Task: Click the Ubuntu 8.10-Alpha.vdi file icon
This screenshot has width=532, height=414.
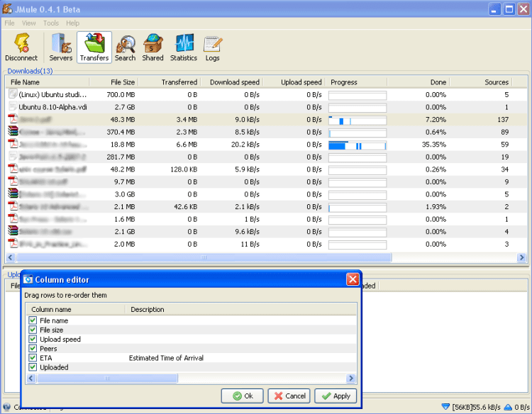Action: click(13, 106)
